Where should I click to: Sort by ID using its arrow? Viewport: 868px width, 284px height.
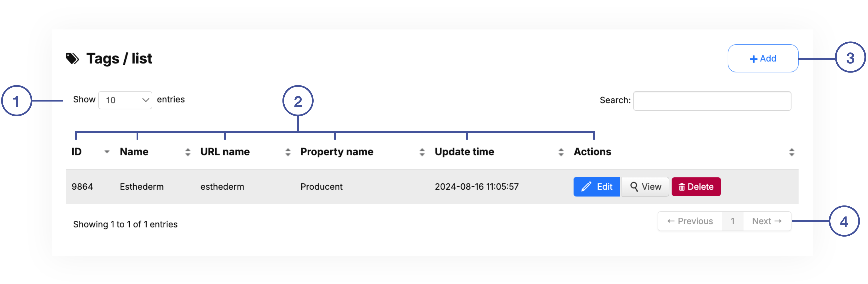(x=107, y=152)
